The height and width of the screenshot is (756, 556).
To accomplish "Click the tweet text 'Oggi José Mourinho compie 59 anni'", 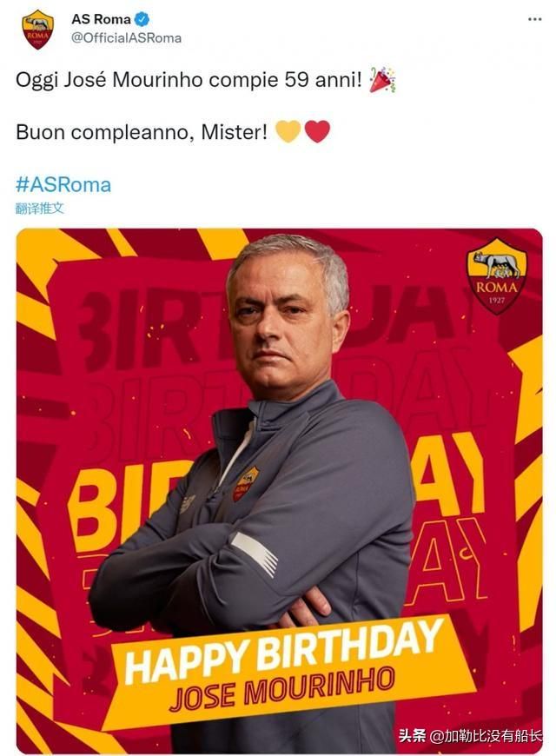I will pos(189,80).
